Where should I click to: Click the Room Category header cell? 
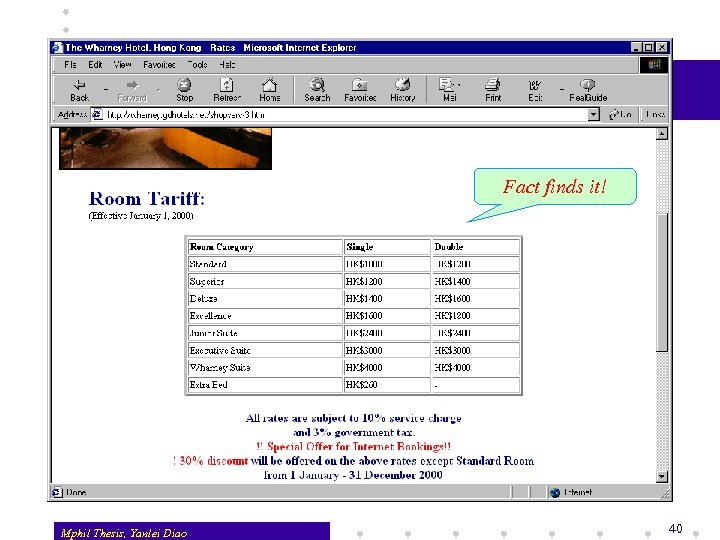265,247
